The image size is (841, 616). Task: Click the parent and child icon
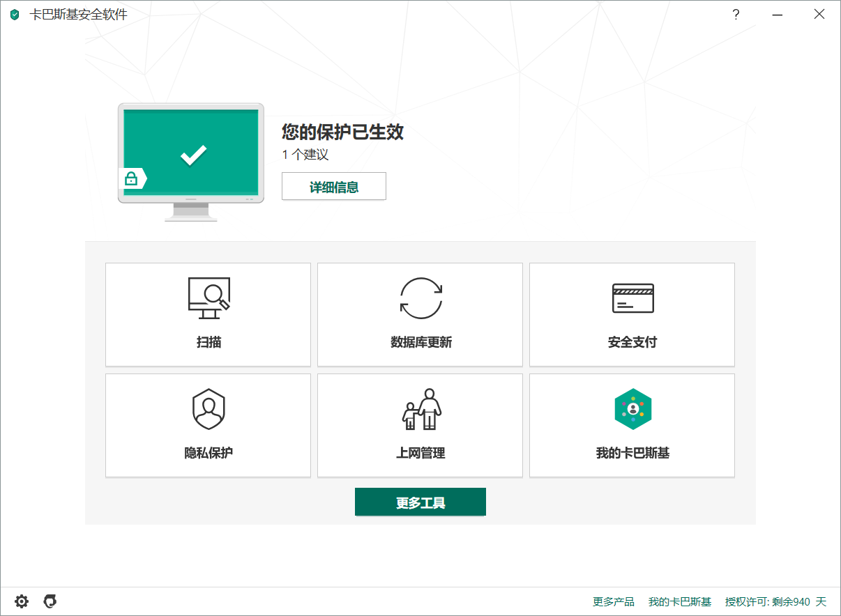[x=422, y=409]
